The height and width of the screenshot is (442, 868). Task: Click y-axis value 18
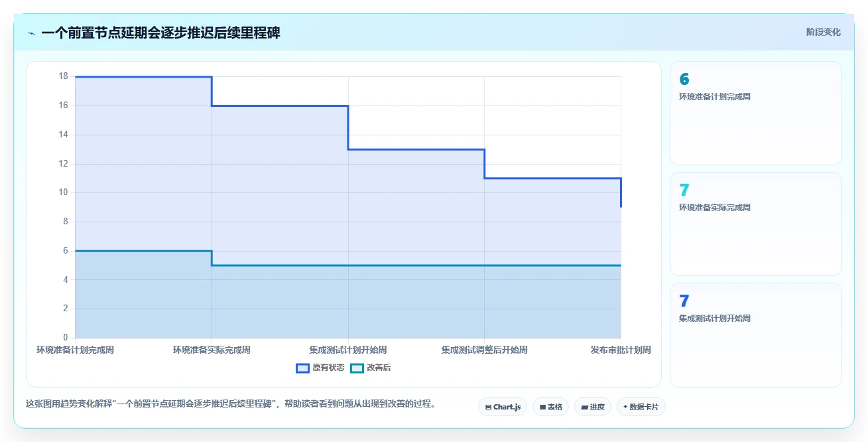[x=64, y=76]
